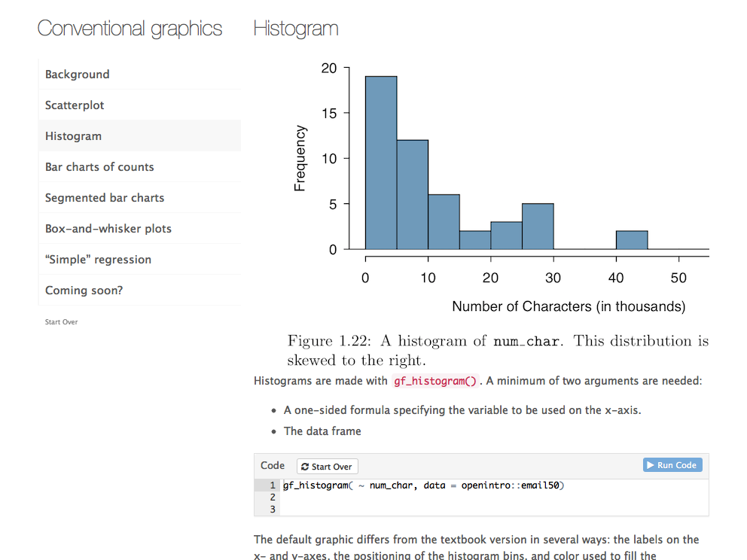Click the refresh icon on Start Over
This screenshot has height=560, width=747.
[306, 467]
